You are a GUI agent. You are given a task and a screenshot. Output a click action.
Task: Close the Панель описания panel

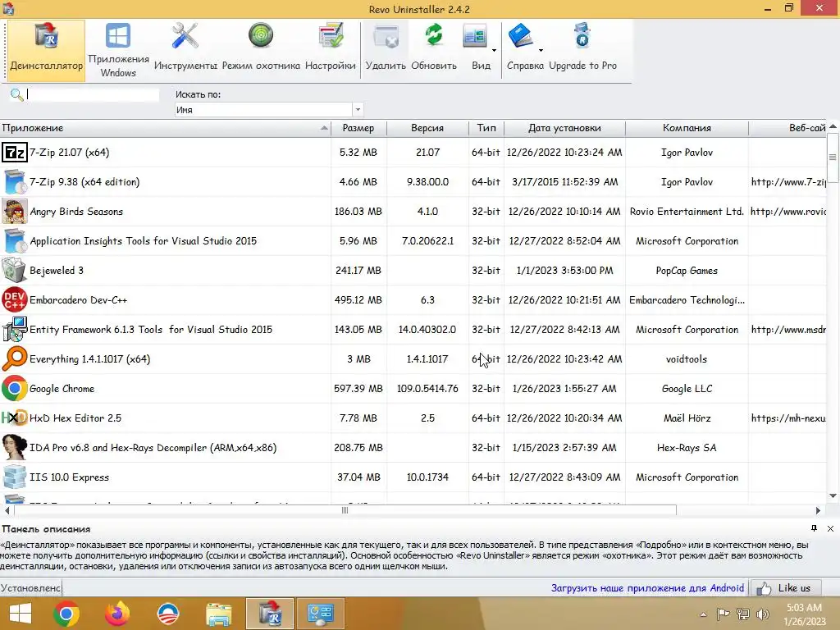830,529
